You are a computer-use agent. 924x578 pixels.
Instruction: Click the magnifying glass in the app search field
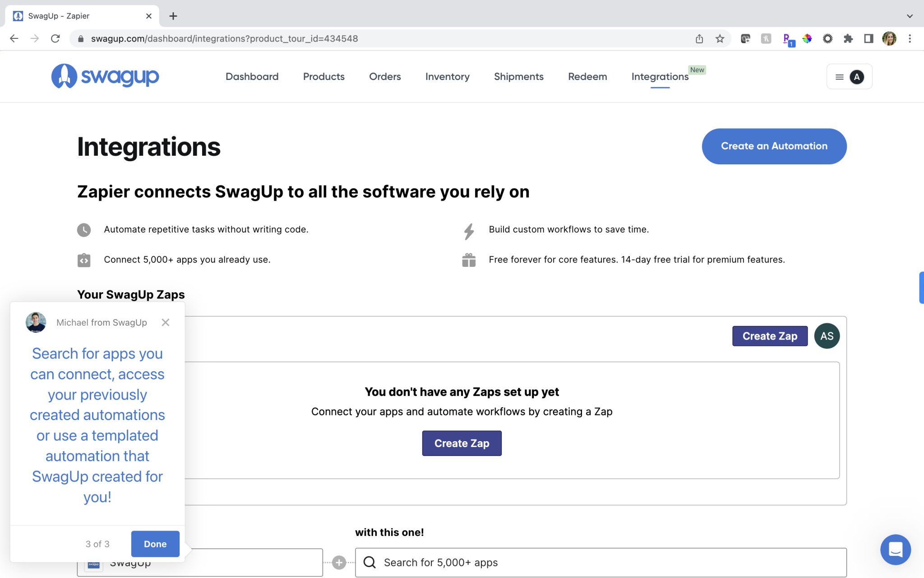click(x=370, y=562)
